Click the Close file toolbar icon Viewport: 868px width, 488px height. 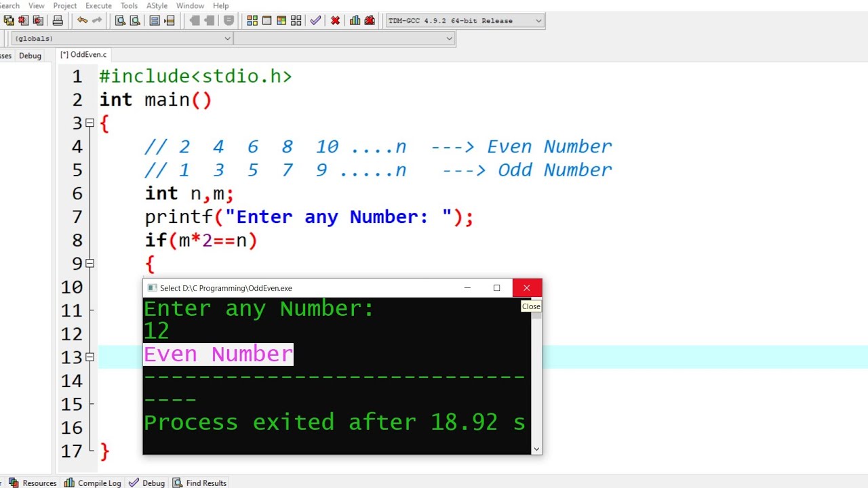click(x=24, y=20)
